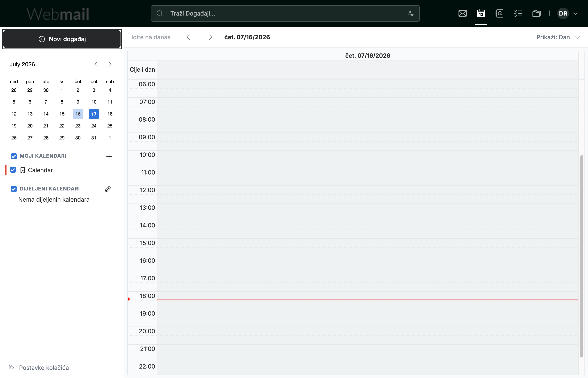Open the Files folder icon
The image size is (588, 378).
click(537, 13)
